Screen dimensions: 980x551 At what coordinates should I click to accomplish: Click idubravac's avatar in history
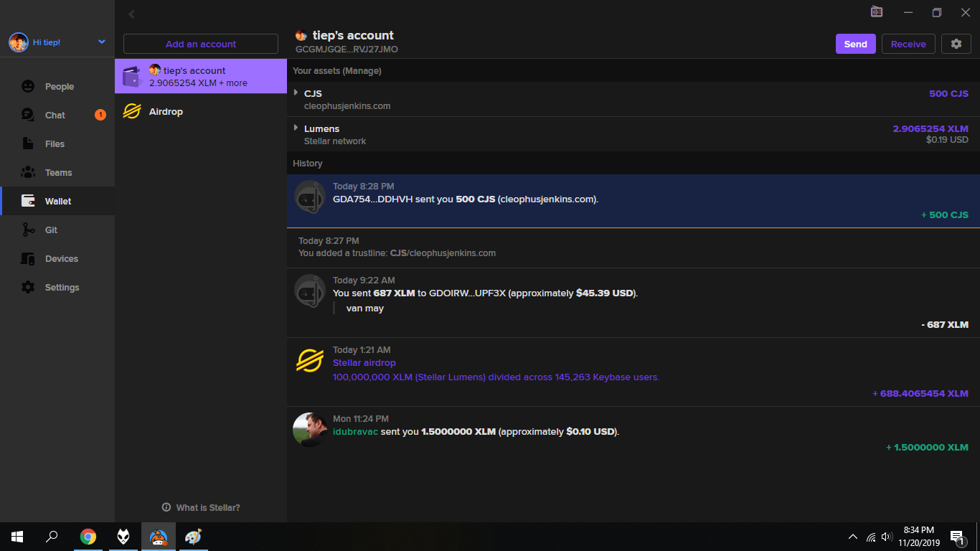click(310, 429)
